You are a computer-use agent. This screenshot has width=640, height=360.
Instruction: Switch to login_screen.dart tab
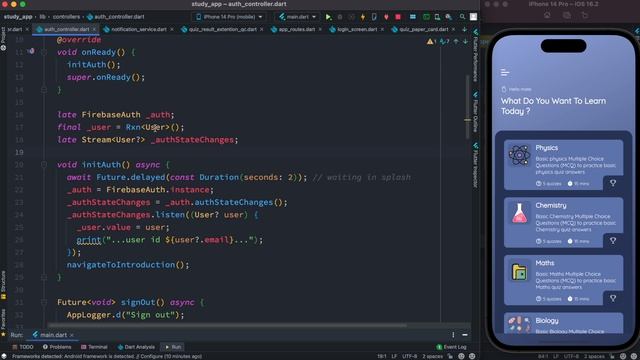357,29
